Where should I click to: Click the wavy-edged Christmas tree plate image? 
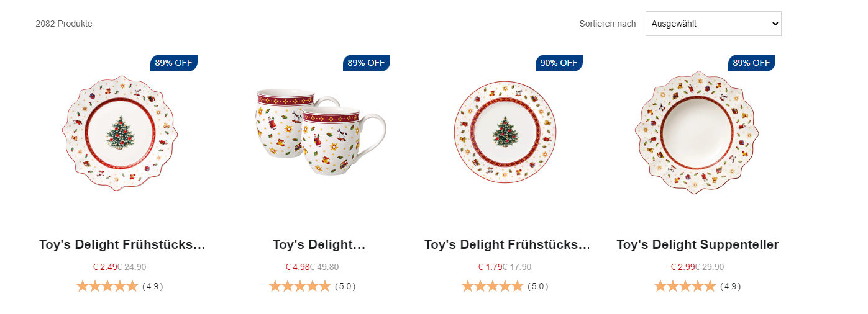click(x=120, y=133)
